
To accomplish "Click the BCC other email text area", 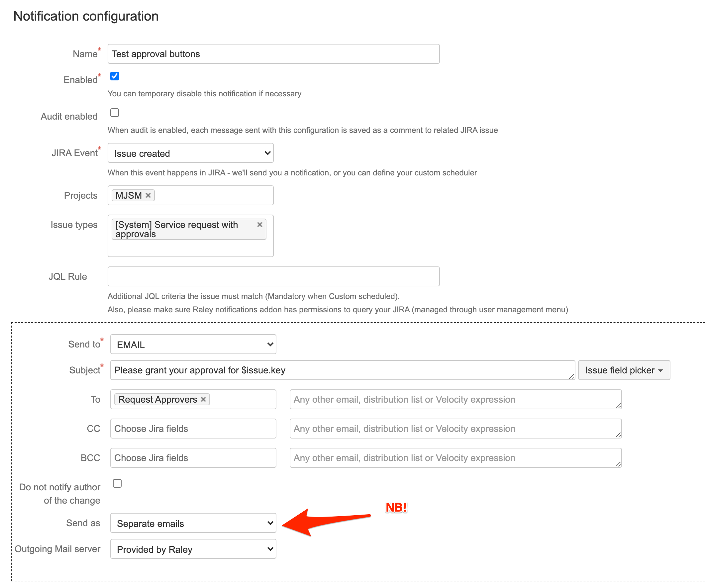I will pos(455,458).
